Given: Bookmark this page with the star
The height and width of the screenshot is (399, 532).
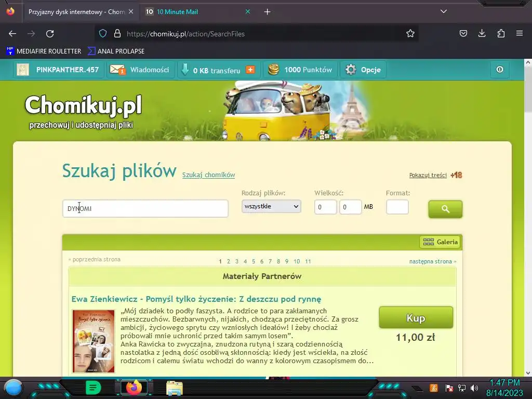Looking at the screenshot, I should (x=410, y=34).
